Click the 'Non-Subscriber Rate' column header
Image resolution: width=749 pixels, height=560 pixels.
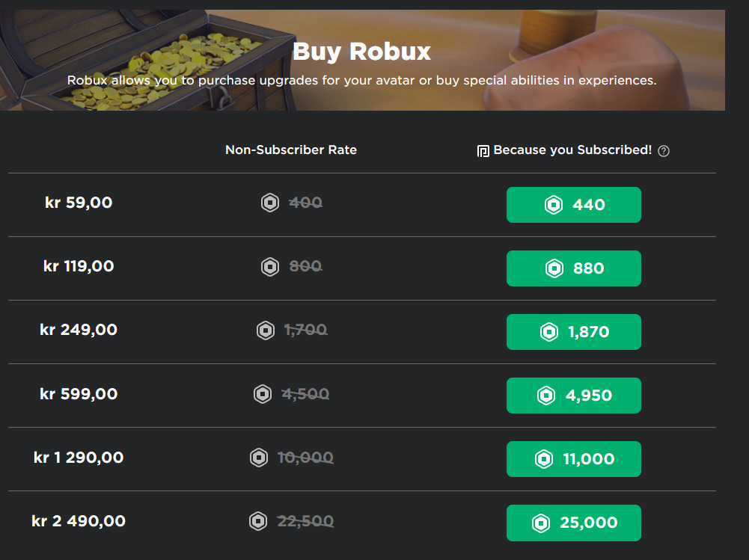pyautogui.click(x=291, y=150)
